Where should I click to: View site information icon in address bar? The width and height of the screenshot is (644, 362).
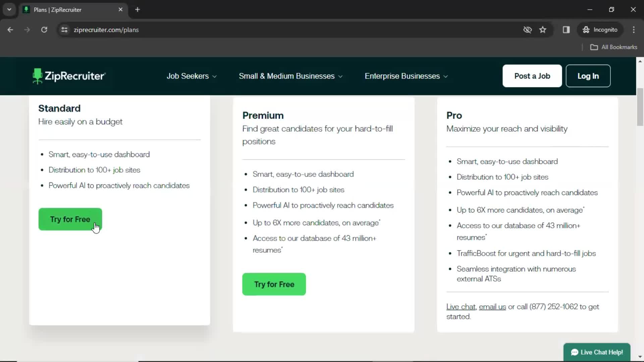coord(64,30)
